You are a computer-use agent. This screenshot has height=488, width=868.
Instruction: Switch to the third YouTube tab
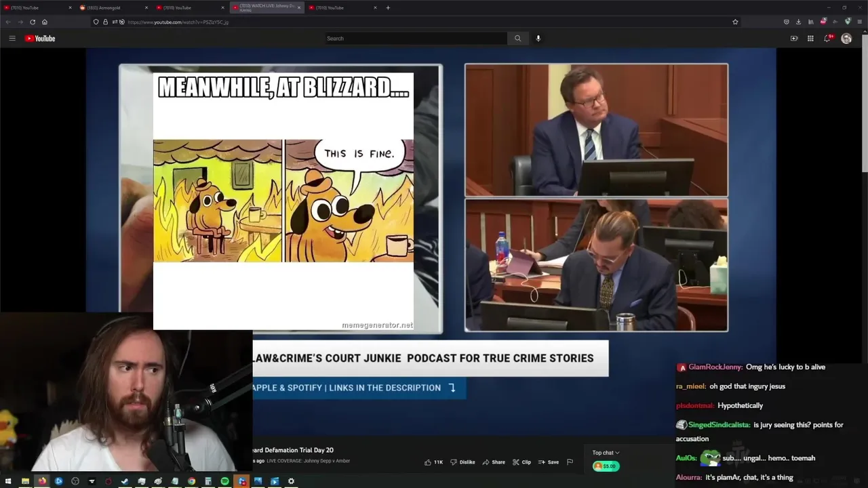tap(191, 7)
